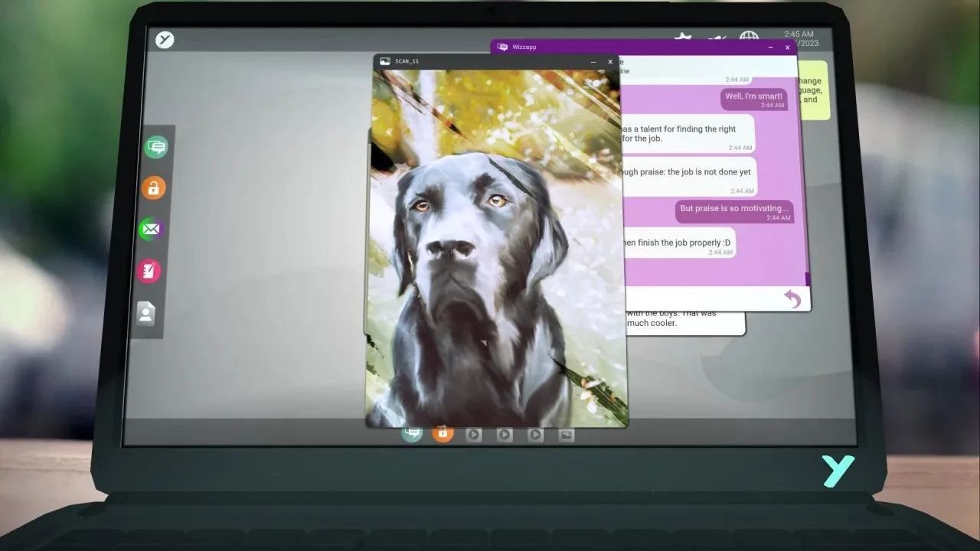
Task: Open the contact file icon in the sidebar
Action: pyautogui.click(x=145, y=313)
